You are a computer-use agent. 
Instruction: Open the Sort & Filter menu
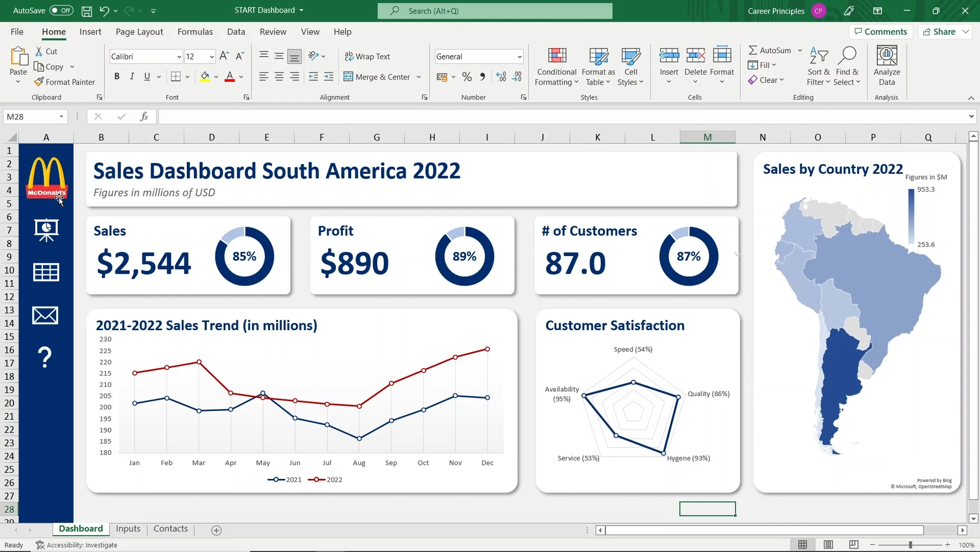pyautogui.click(x=818, y=65)
